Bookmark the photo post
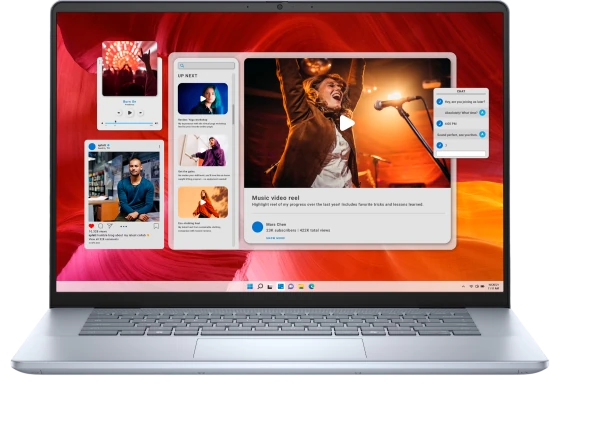Viewport: 600px width, 421px height. [x=156, y=226]
